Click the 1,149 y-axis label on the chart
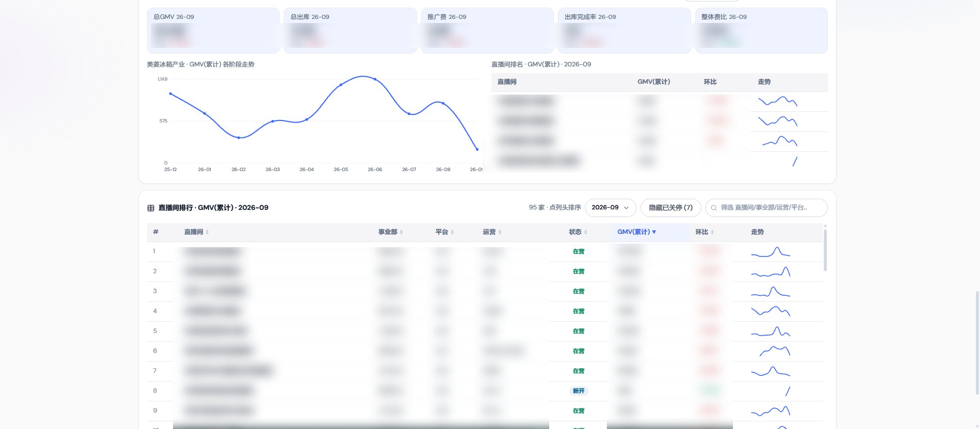 (162, 79)
